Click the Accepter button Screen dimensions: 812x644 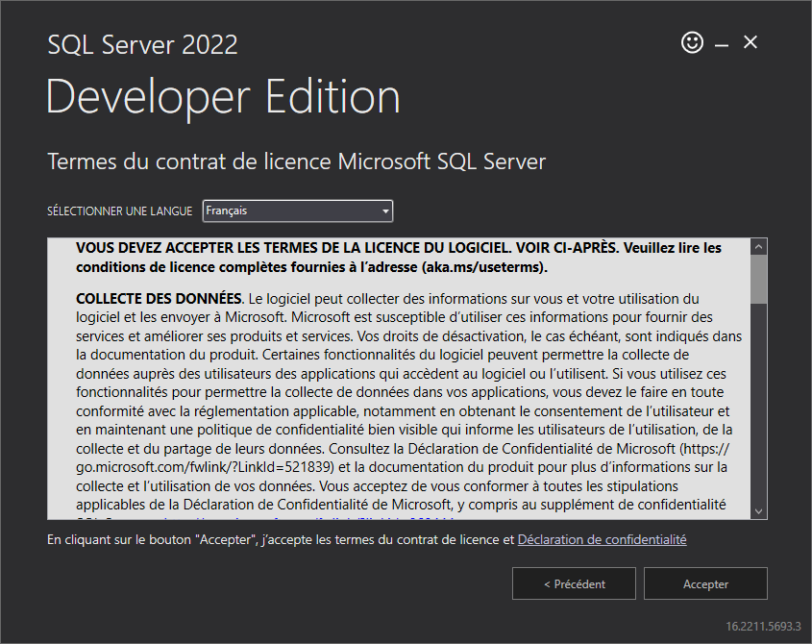tap(705, 583)
